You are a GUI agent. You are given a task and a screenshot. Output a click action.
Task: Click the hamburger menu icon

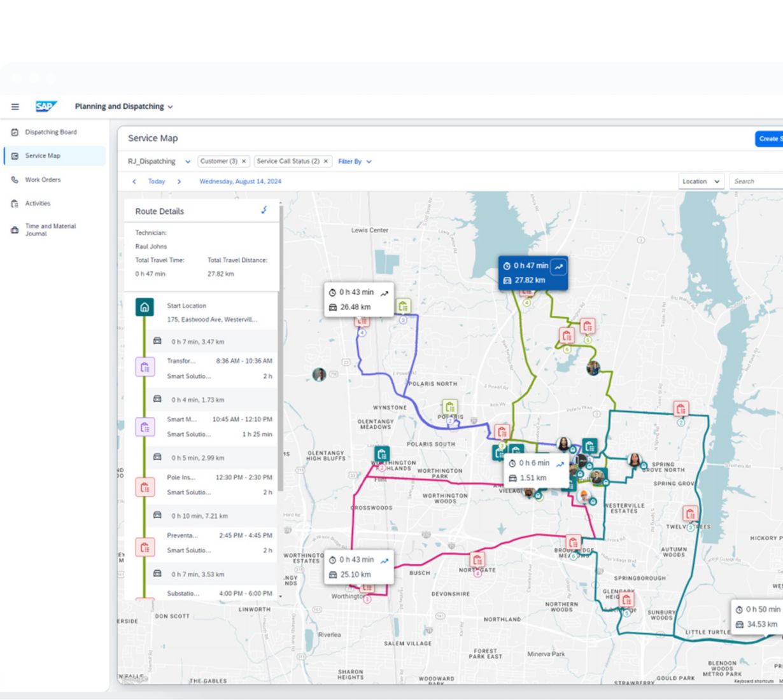click(x=15, y=107)
